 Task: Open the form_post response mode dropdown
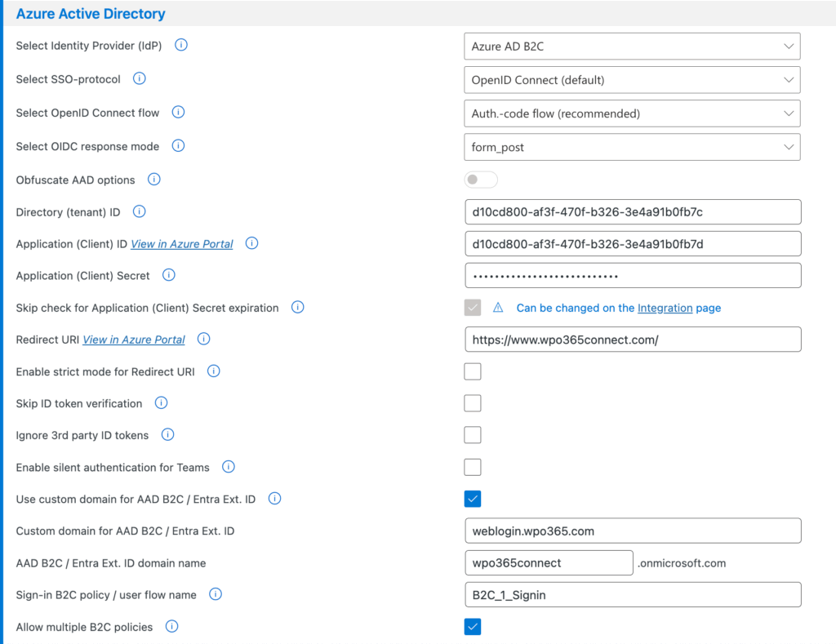(x=633, y=147)
